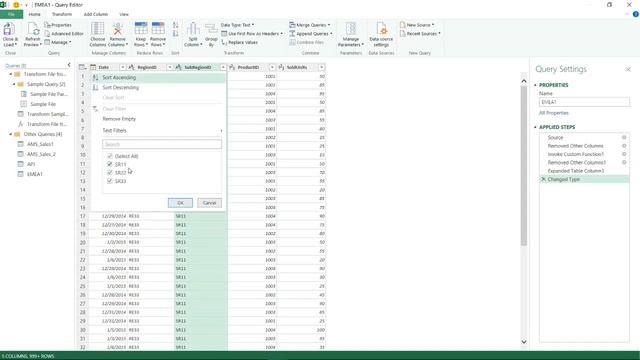Open the Manage query dropdown
640x360 pixels.
58,42
